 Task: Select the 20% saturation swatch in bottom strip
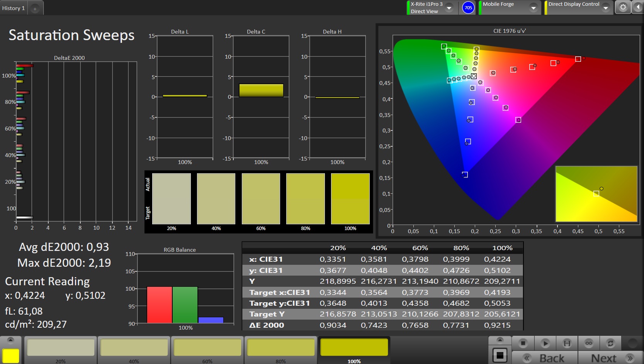[61, 348]
